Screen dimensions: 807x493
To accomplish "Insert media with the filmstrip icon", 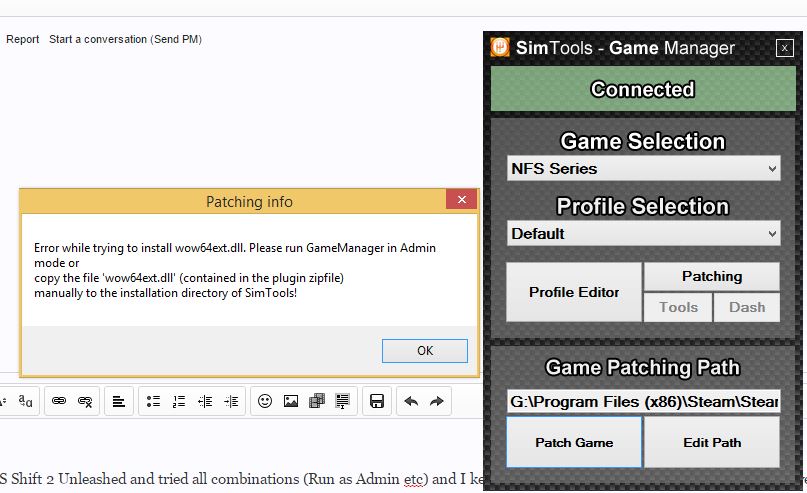I will click(317, 401).
